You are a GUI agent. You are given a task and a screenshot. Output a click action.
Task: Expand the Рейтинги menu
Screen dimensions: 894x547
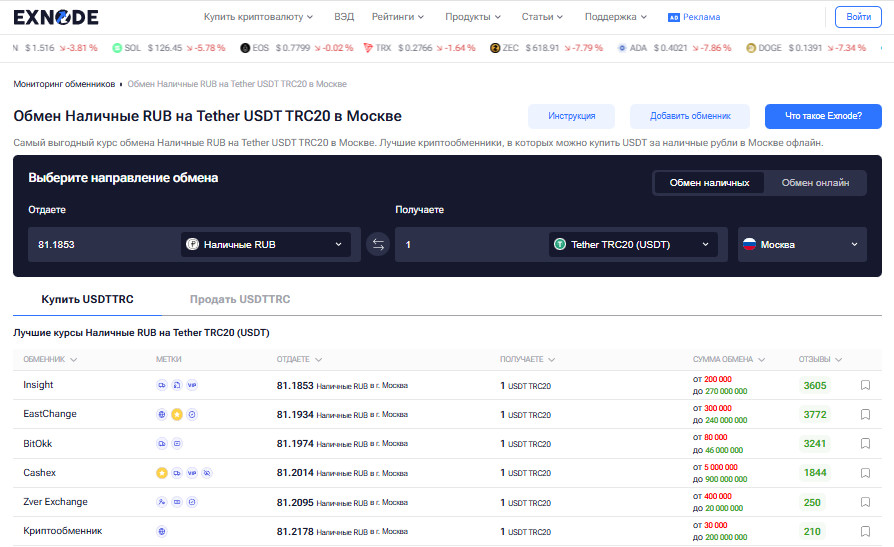click(398, 17)
